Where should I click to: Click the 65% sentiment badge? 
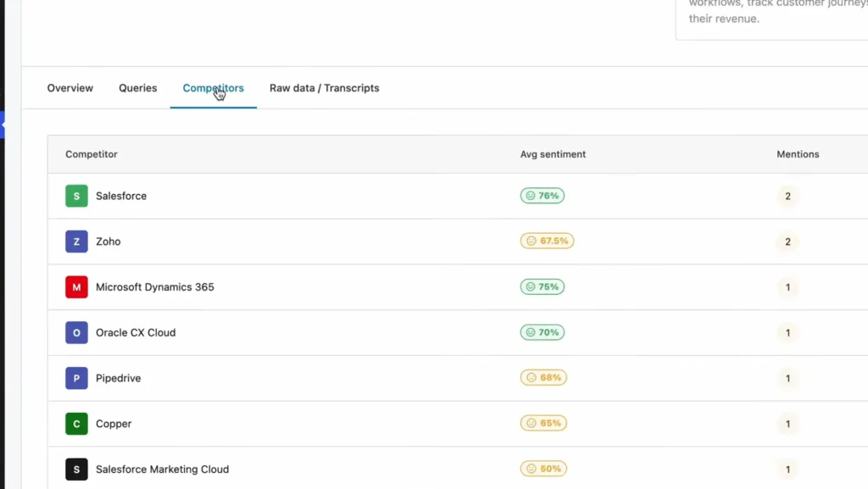[x=543, y=423]
